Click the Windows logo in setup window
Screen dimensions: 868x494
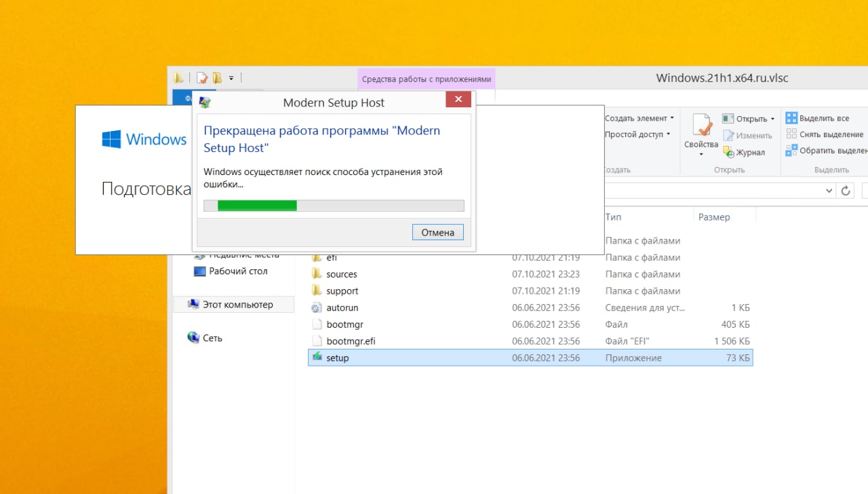111,140
